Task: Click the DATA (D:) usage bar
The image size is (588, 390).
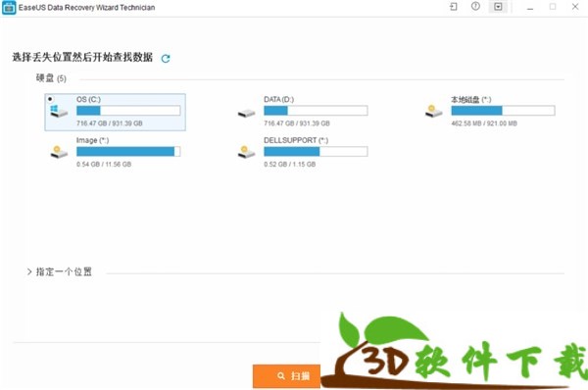Action: tap(316, 111)
